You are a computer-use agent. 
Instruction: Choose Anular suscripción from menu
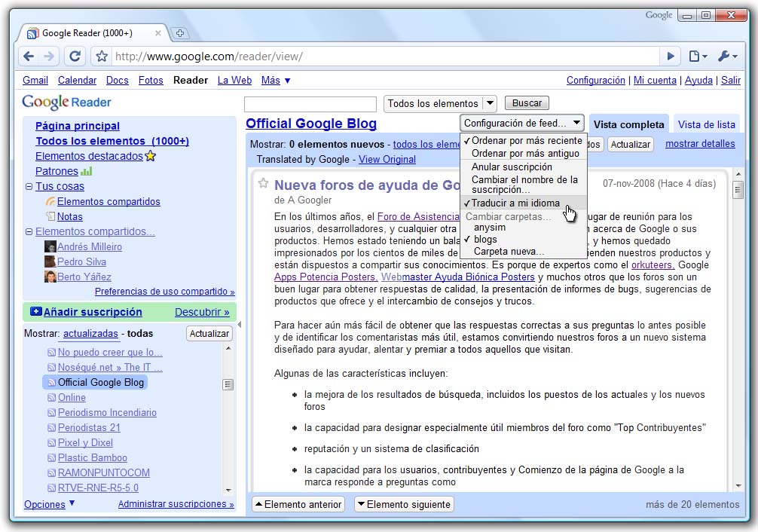524,167
